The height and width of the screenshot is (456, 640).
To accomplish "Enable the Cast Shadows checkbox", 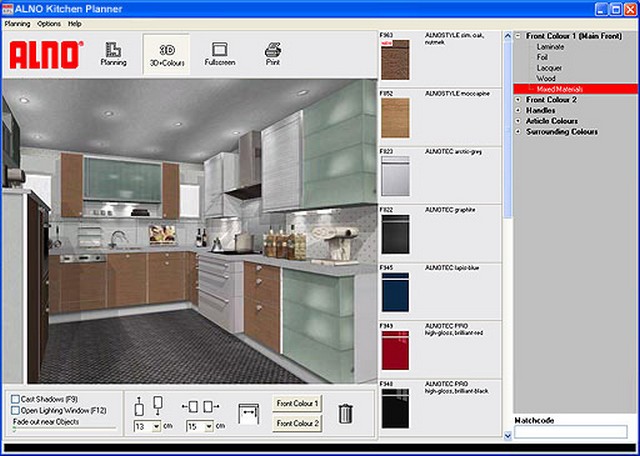I will (16, 399).
